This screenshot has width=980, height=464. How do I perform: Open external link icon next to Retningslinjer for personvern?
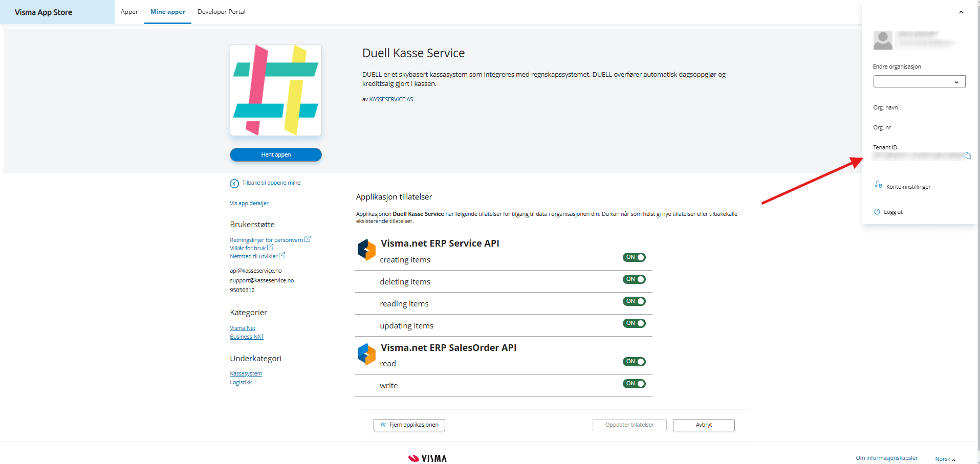[308, 239]
